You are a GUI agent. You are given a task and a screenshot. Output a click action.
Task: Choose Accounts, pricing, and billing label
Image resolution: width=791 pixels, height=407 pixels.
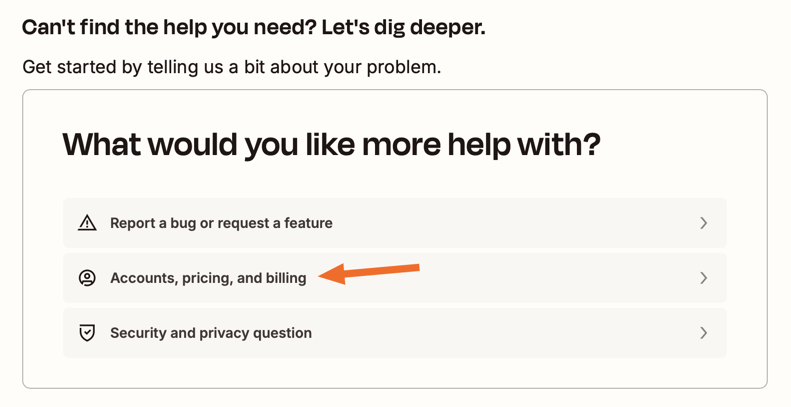point(208,278)
